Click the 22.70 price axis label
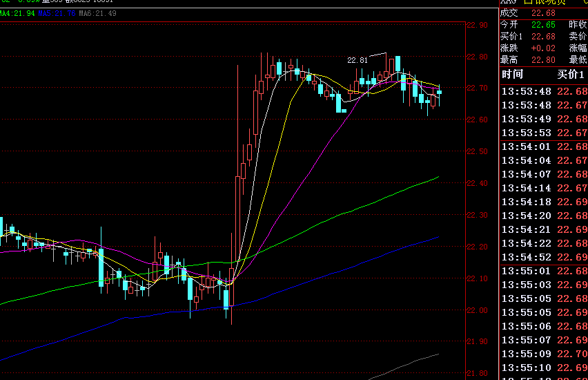 click(477, 88)
